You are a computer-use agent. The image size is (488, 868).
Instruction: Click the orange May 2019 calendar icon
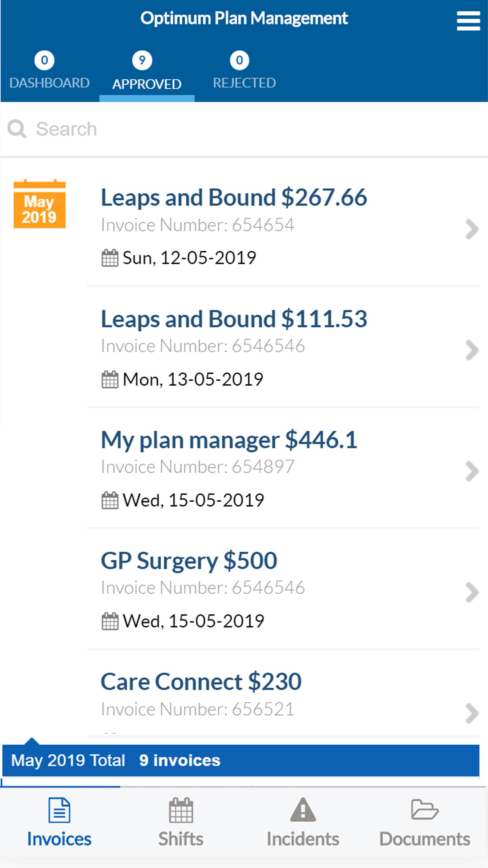tap(40, 204)
